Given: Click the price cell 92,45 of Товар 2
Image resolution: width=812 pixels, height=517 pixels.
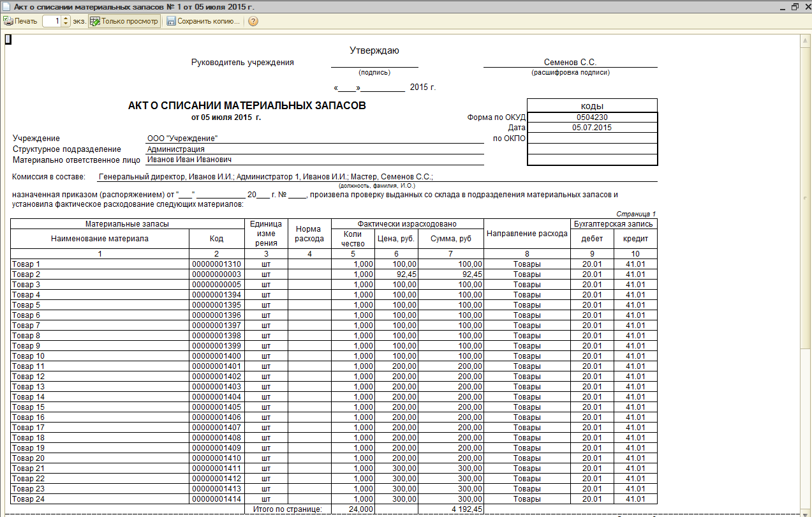Looking at the screenshot, I should [x=396, y=274].
